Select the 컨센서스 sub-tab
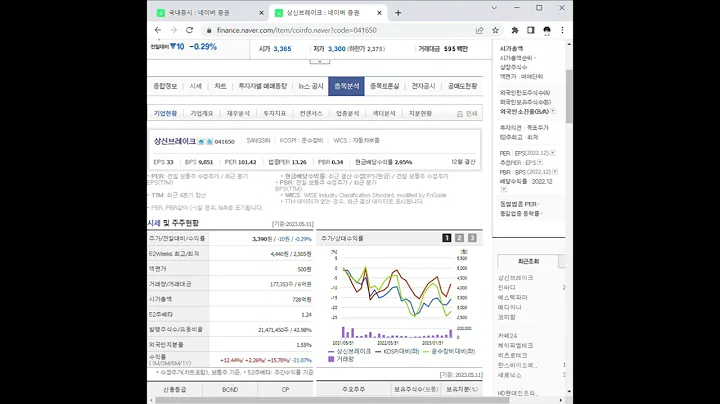720x404 pixels. coord(311,113)
